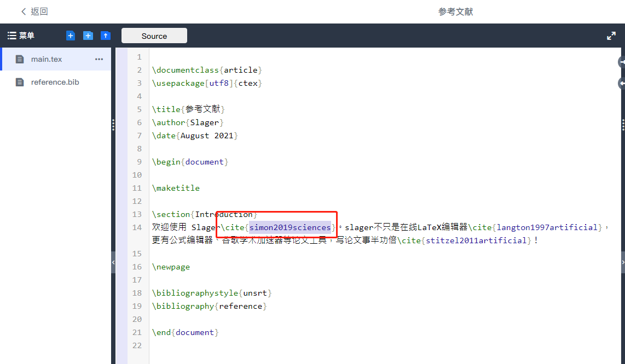Image resolution: width=625 pixels, height=364 pixels.
Task: Click the 返回 back link
Action: (33, 11)
